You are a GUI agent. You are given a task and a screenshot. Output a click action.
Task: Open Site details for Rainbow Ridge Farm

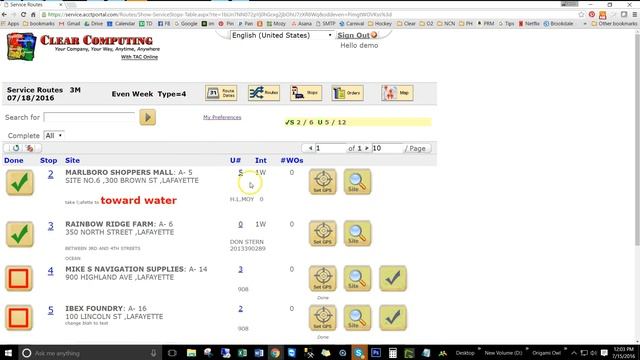point(357,233)
